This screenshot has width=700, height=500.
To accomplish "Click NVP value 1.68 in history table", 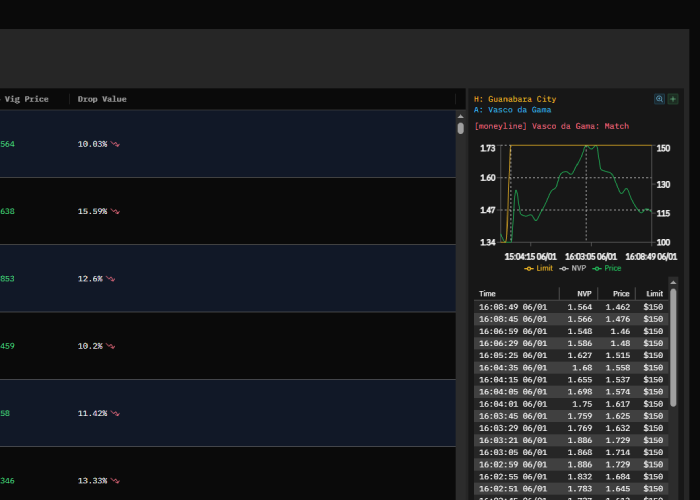I will coord(582,368).
